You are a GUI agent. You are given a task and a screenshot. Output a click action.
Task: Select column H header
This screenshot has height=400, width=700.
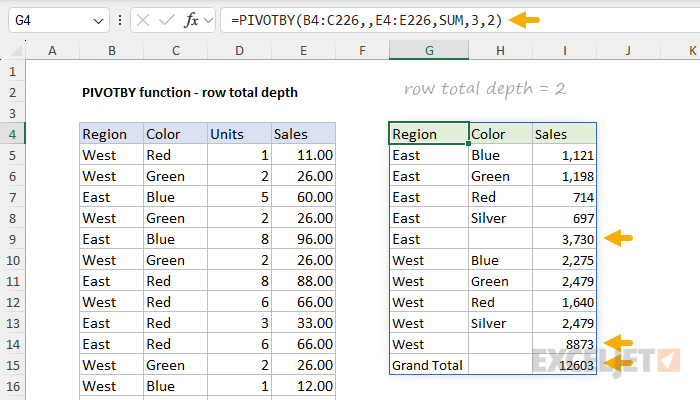(x=500, y=50)
